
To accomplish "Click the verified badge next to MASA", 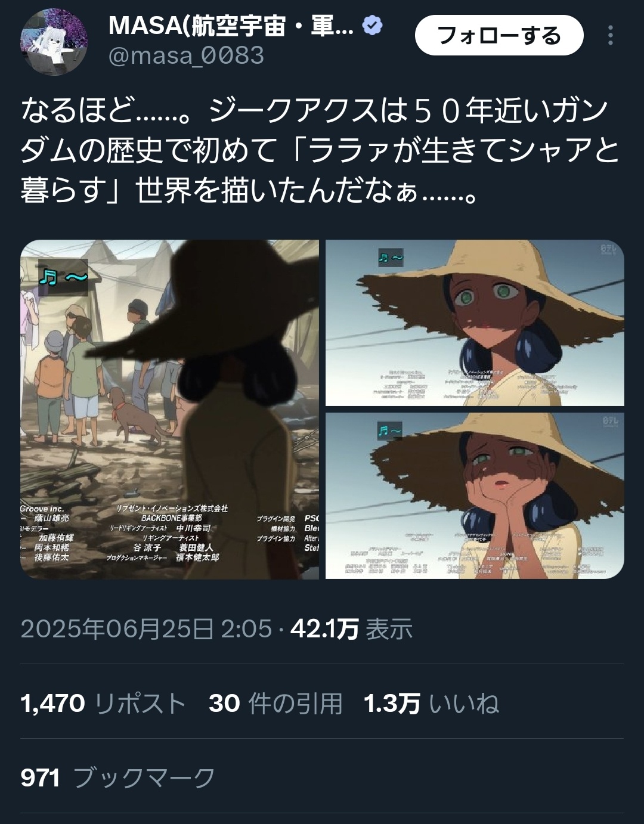I will 373,26.
